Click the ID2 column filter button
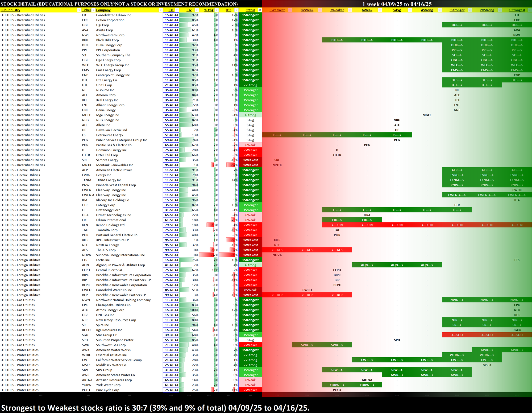The height and width of the screenshot is (413, 532). [197, 10]
